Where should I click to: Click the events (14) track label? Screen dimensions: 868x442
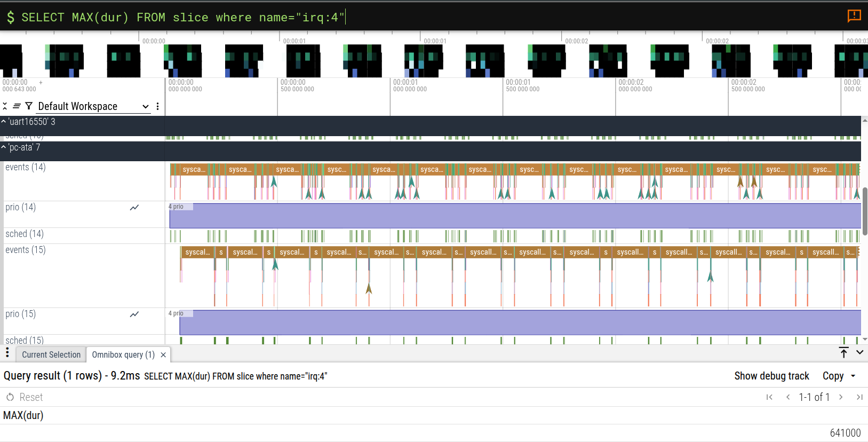pyautogui.click(x=26, y=167)
